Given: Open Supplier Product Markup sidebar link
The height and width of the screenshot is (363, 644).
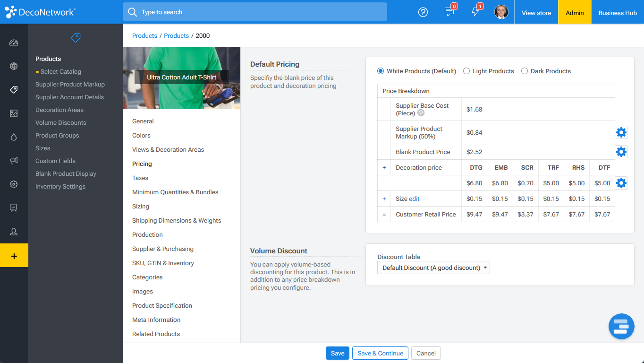Looking at the screenshot, I should (x=70, y=84).
